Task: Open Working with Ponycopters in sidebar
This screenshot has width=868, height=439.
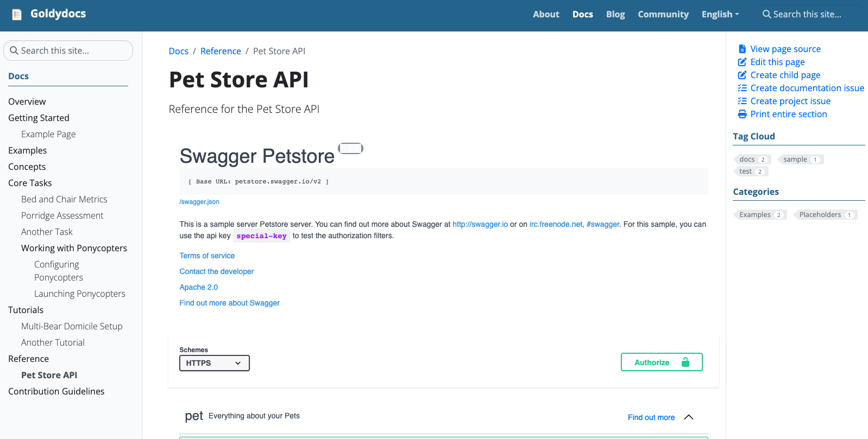Action: 74,248
